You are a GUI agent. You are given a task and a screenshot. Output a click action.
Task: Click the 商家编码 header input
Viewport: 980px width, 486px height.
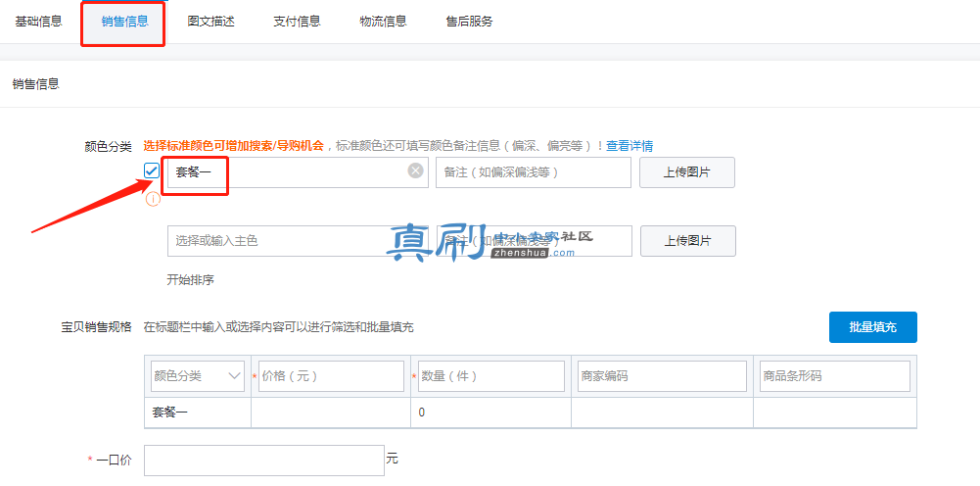tap(663, 376)
